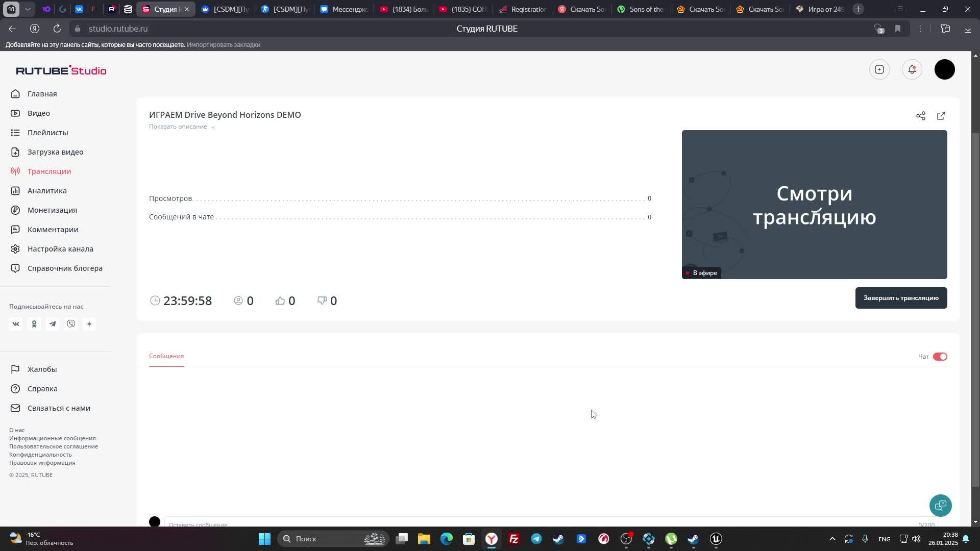The height and width of the screenshot is (551, 980).
Task: Click the share stream icon
Action: pyautogui.click(x=921, y=116)
